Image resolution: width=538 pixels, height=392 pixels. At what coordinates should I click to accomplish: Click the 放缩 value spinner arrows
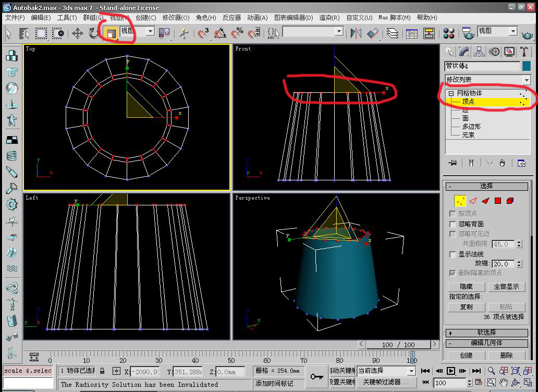point(519,264)
